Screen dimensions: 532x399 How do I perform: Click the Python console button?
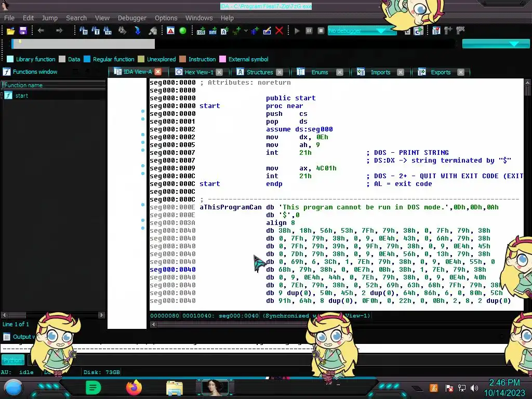[13, 360]
